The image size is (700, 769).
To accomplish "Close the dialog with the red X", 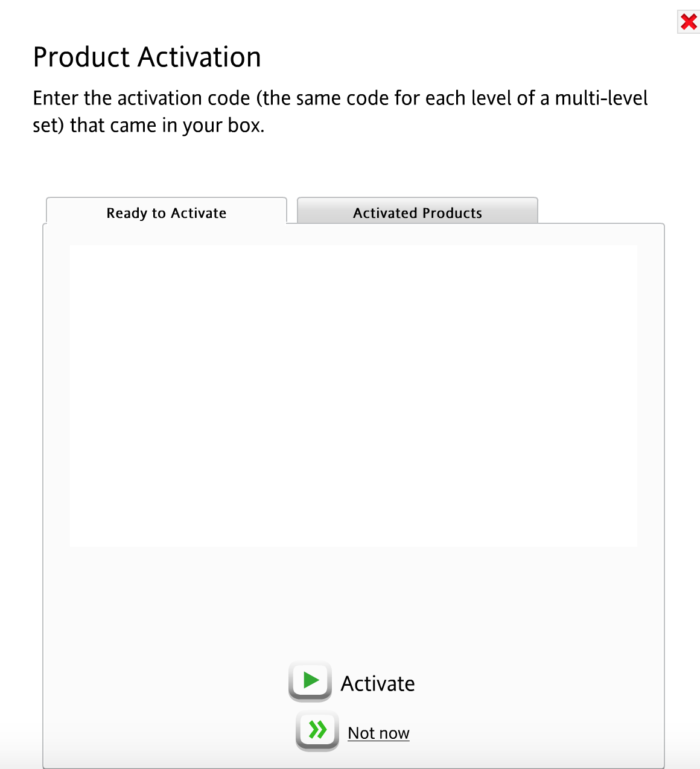I will (x=688, y=22).
